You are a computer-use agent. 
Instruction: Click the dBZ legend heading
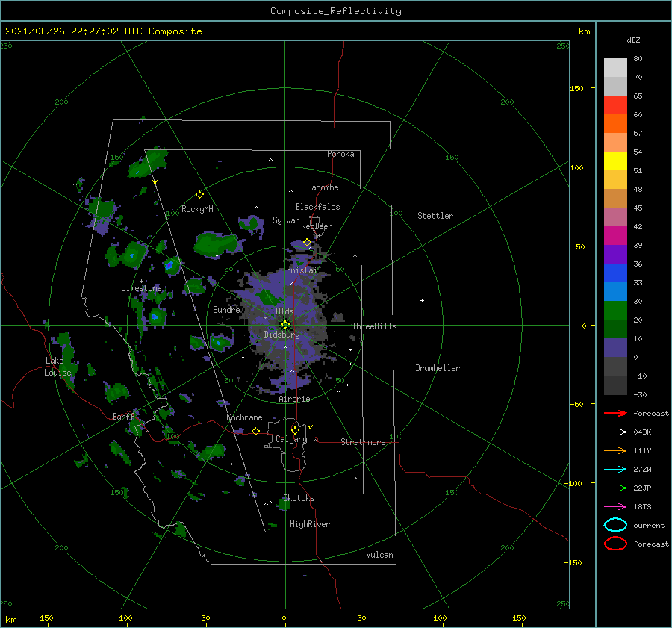633,40
